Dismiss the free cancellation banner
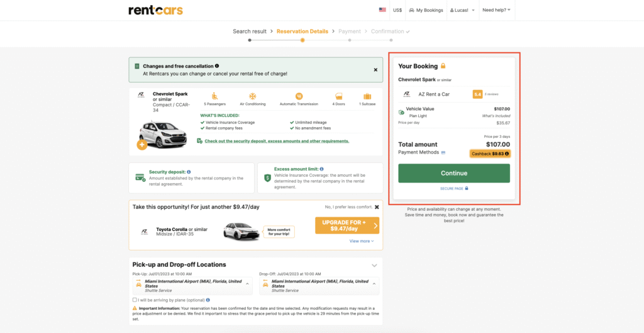 pos(375,70)
